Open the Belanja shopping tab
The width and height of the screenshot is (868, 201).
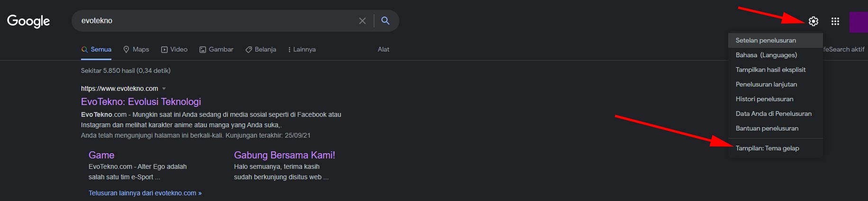click(x=261, y=49)
